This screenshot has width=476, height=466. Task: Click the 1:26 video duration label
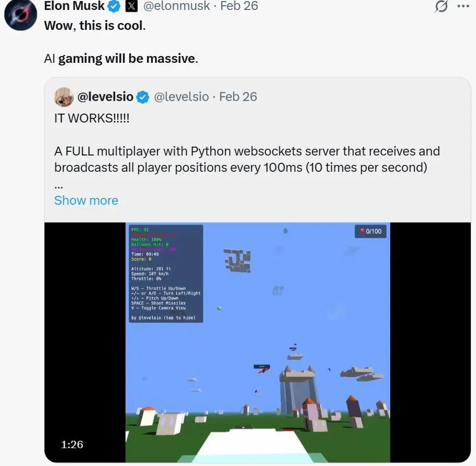72,445
